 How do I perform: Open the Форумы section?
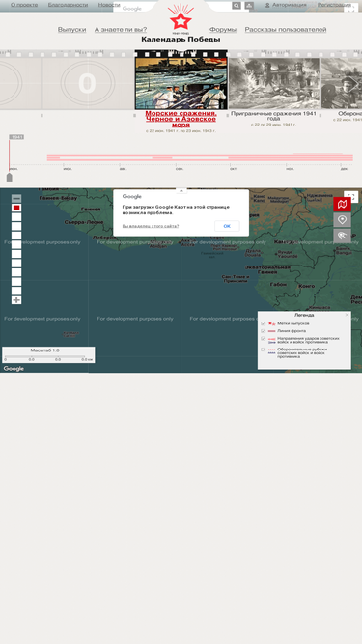coord(223,30)
